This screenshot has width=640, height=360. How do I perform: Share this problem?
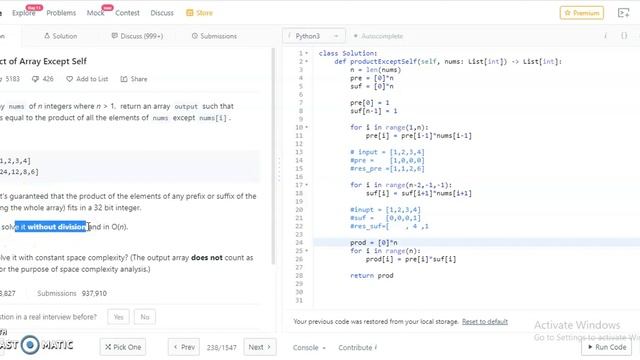[134, 79]
